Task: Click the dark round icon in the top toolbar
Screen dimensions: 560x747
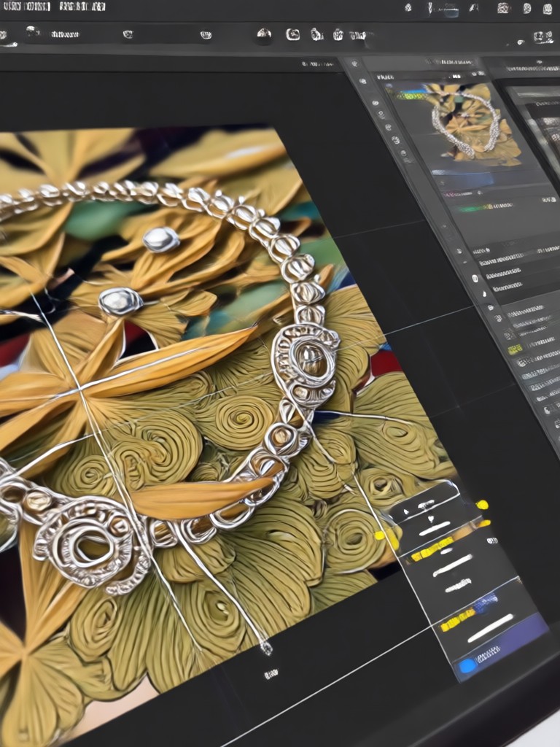Action: click(264, 34)
